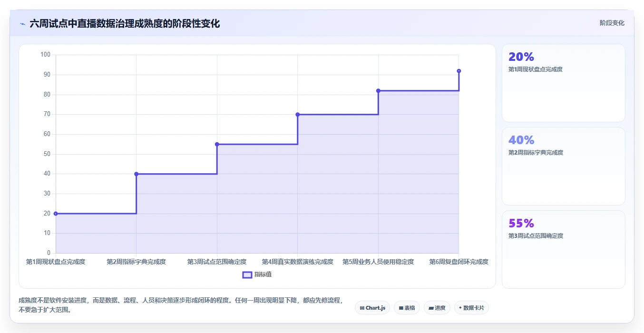Select the 数据卡片 tag chip
Viewport: 644px width, 333px height.
pyautogui.click(x=471, y=308)
